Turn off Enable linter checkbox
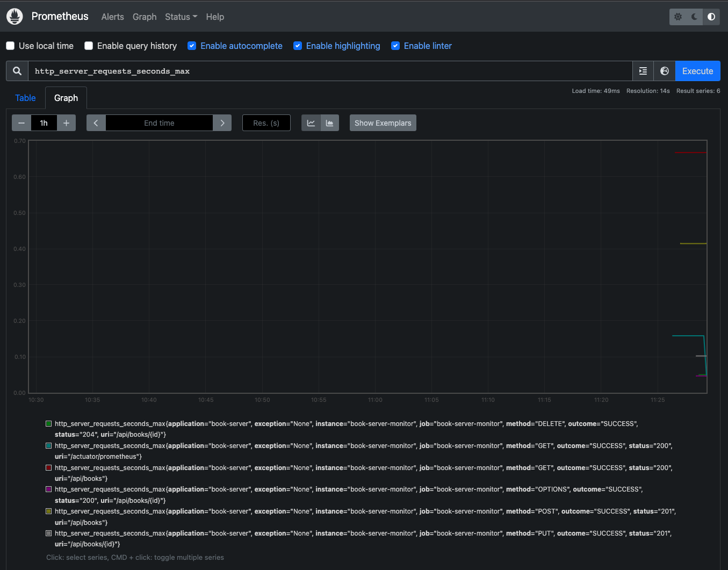Viewport: 728px width, 570px height. [x=395, y=46]
